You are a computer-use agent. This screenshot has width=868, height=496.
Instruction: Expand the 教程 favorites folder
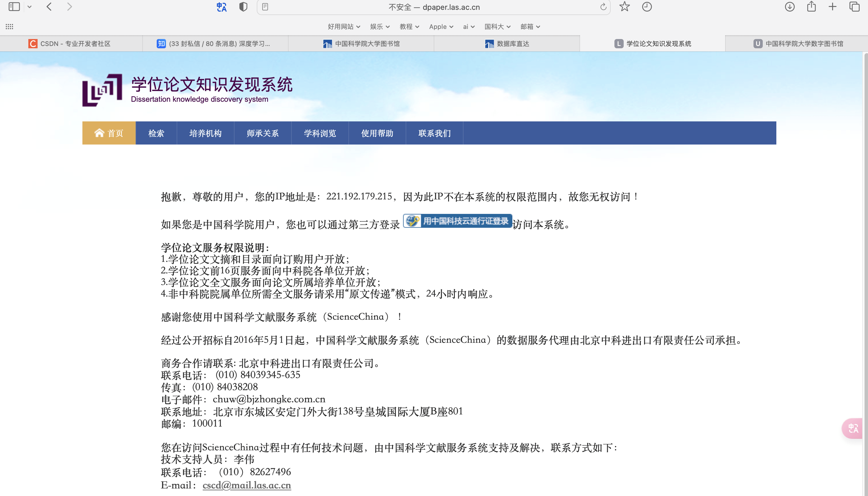pyautogui.click(x=409, y=27)
